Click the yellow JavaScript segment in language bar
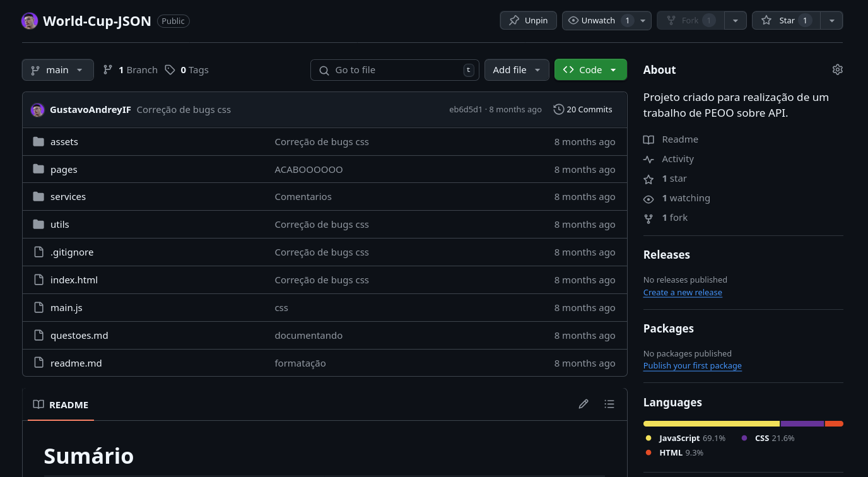Viewport: 868px width, 477px height. click(x=711, y=423)
